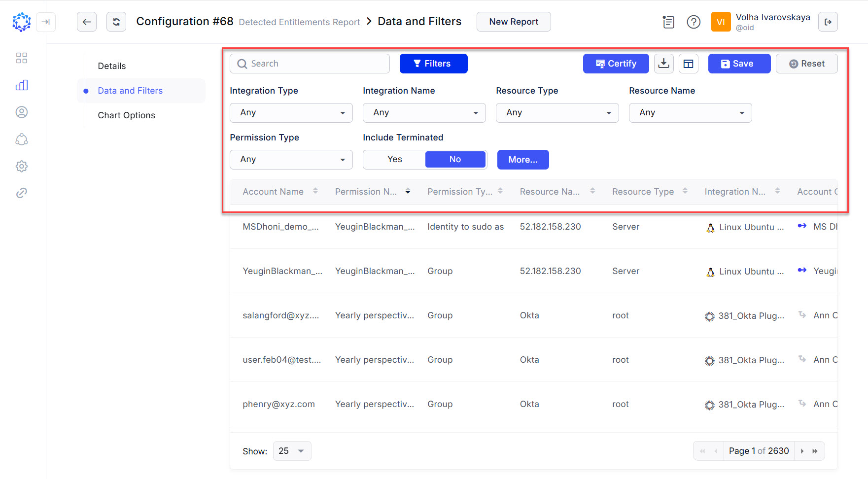Viewport: 868px width, 479px height.
Task: Open the Integration Type dropdown
Action: click(291, 112)
